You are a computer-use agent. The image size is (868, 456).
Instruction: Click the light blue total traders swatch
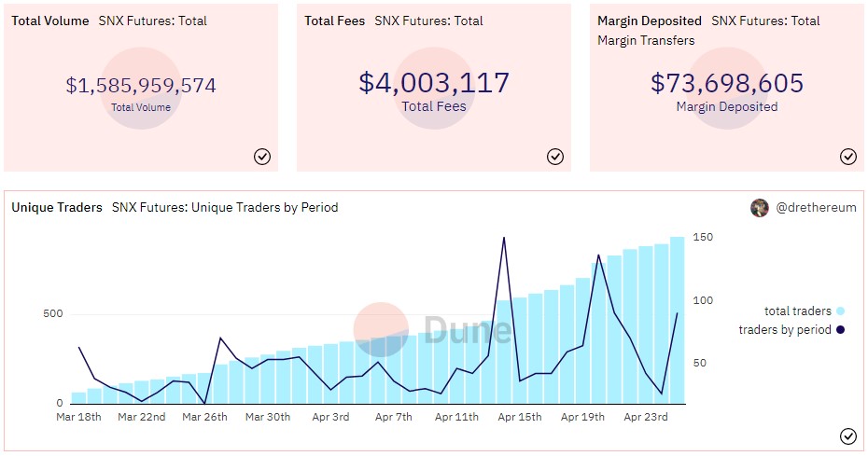tap(841, 311)
